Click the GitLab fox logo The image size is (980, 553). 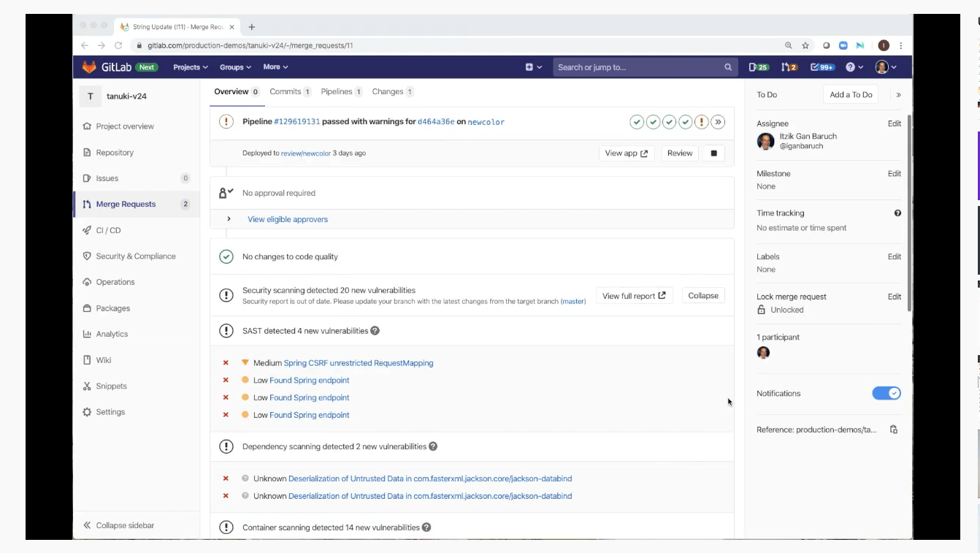[88, 67]
